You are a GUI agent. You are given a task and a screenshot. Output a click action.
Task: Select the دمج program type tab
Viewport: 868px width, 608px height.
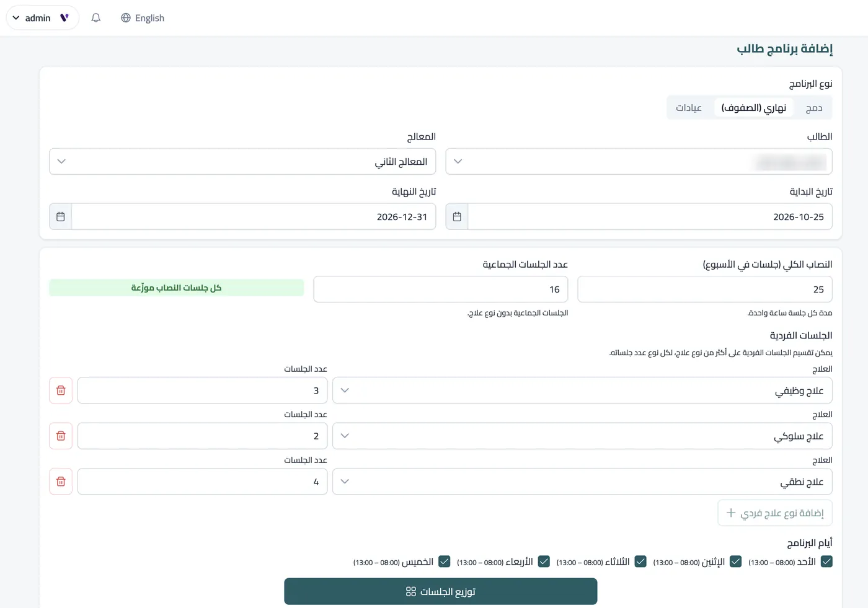click(813, 108)
